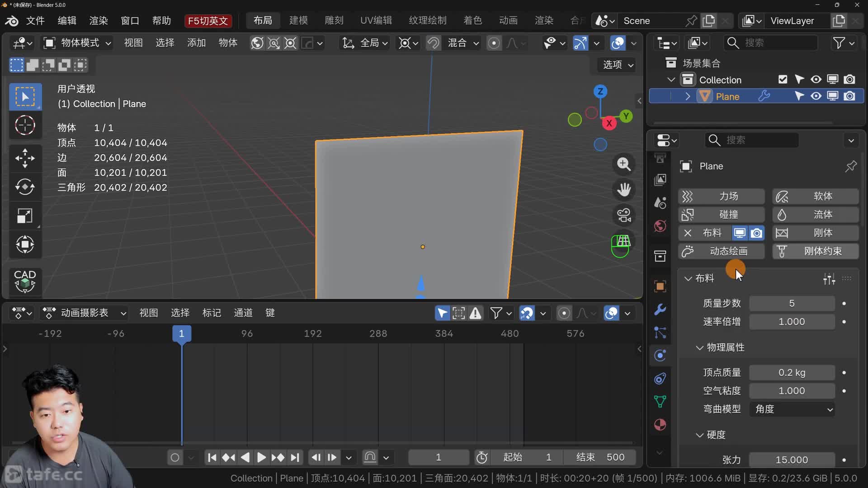The image size is (868, 488).
Task: Click the camera view icon in the viewport
Action: click(624, 216)
